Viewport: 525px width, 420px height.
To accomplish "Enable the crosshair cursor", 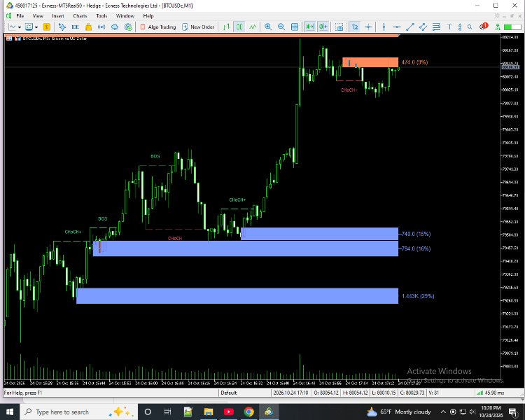I will click(x=368, y=27).
